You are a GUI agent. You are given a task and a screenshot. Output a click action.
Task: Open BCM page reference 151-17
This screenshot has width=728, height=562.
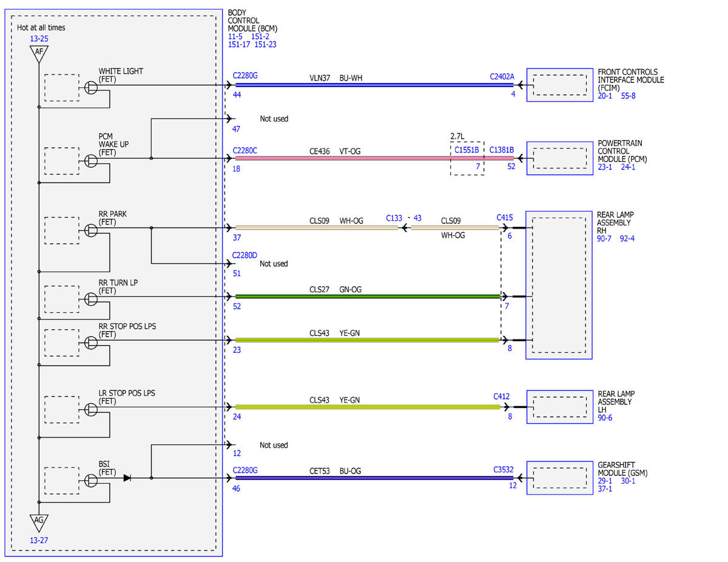coord(239,44)
